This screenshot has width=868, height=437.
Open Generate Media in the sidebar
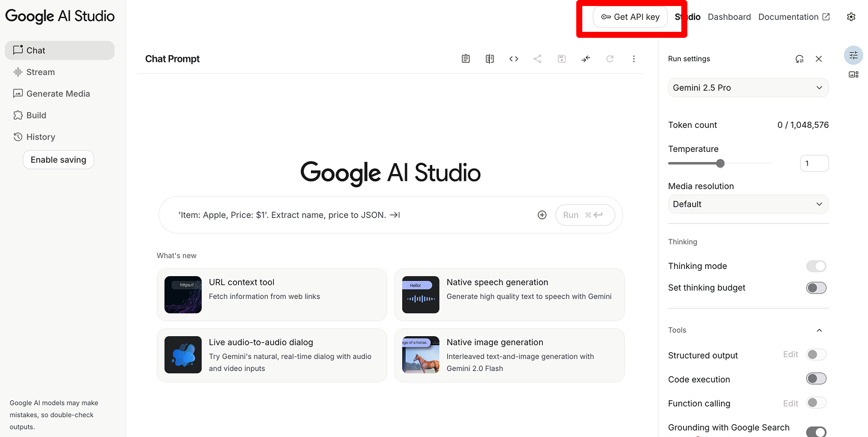(59, 94)
